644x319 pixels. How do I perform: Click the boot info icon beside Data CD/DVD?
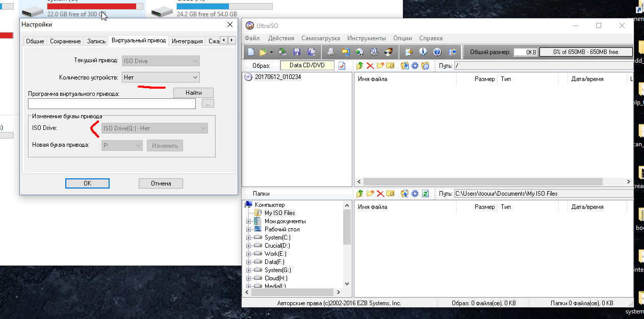tap(342, 66)
